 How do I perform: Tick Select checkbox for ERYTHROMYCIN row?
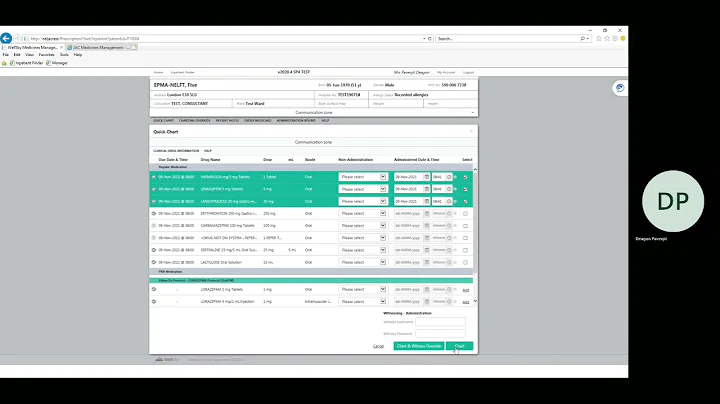click(466, 213)
